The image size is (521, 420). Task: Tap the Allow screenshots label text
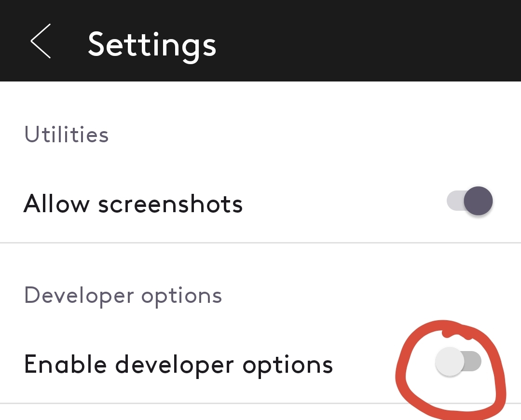click(x=133, y=203)
